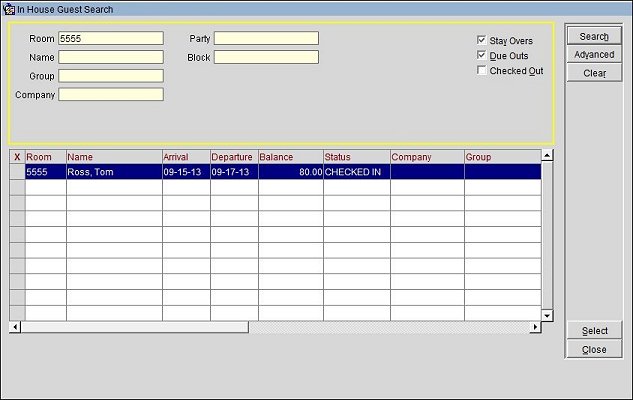Screen dimensions: 633x400
Task: Click the X column header
Action: pyautogui.click(x=17, y=157)
